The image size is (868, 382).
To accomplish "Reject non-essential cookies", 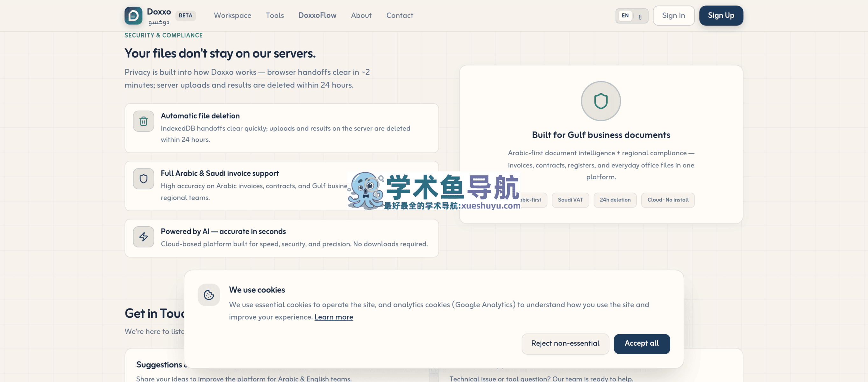I will click(x=566, y=343).
